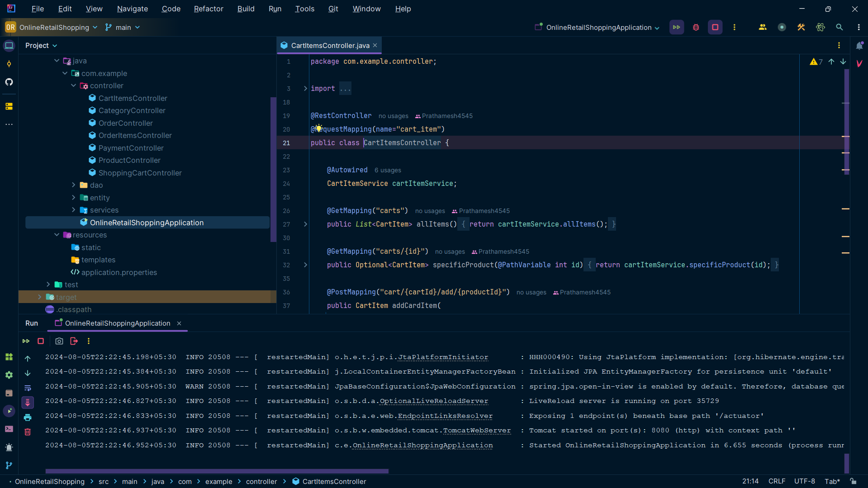Image resolution: width=868 pixels, height=488 pixels.
Task: Open the Git tool window in sidebar
Action: [9, 465]
